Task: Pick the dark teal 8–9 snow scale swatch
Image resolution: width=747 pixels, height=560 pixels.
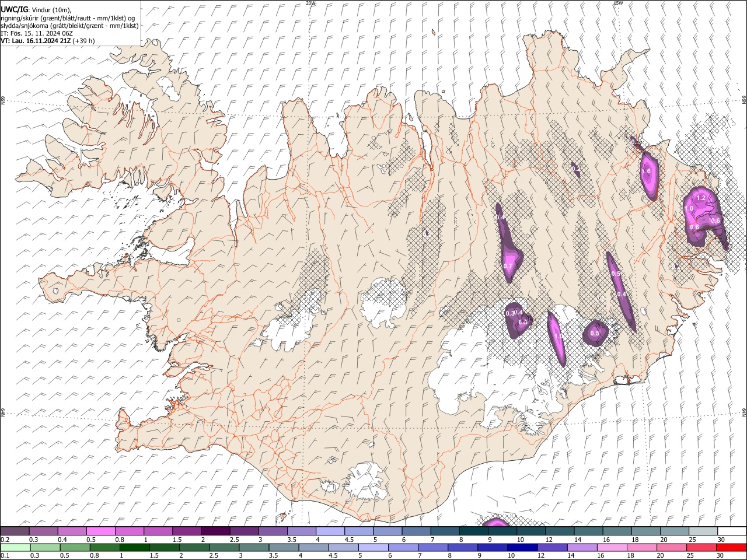Action: [473, 531]
